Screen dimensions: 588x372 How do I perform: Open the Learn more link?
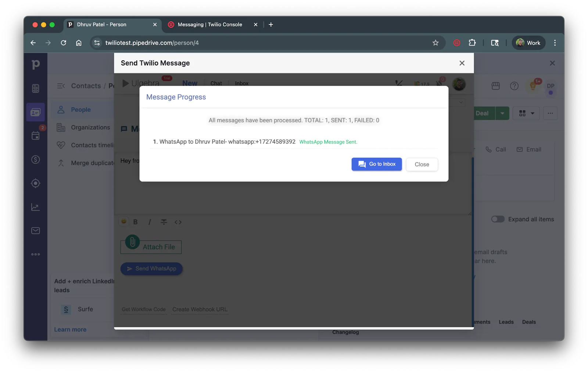coord(70,329)
